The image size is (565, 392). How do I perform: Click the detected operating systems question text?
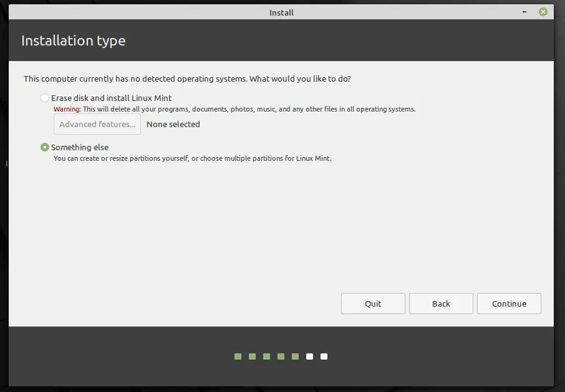[187, 79]
